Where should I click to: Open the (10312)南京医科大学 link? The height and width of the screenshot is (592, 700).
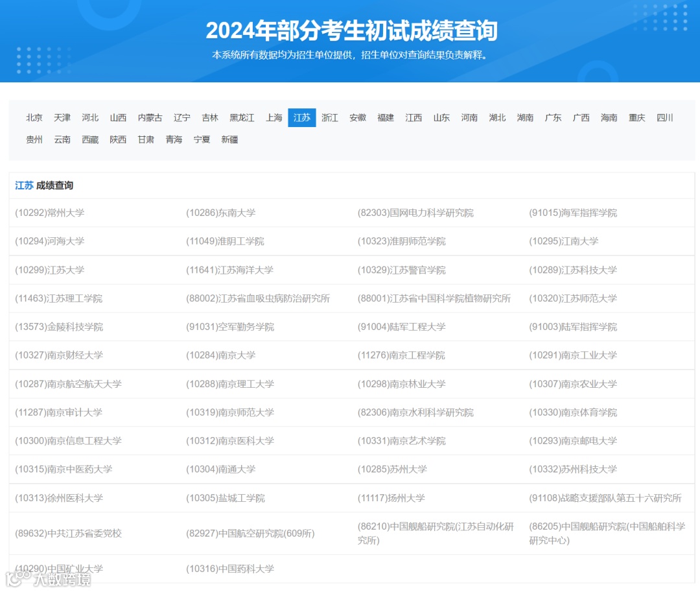tap(229, 441)
